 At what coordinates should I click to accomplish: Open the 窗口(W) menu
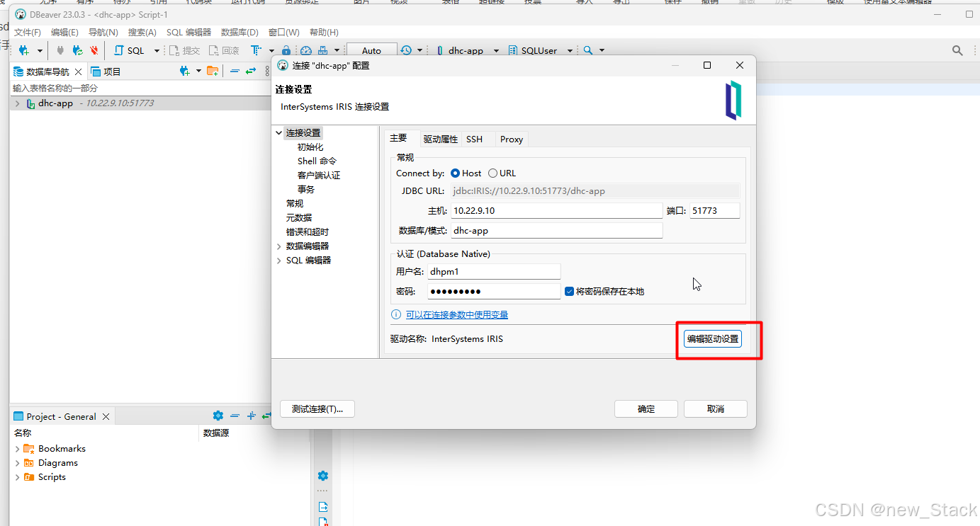click(283, 33)
